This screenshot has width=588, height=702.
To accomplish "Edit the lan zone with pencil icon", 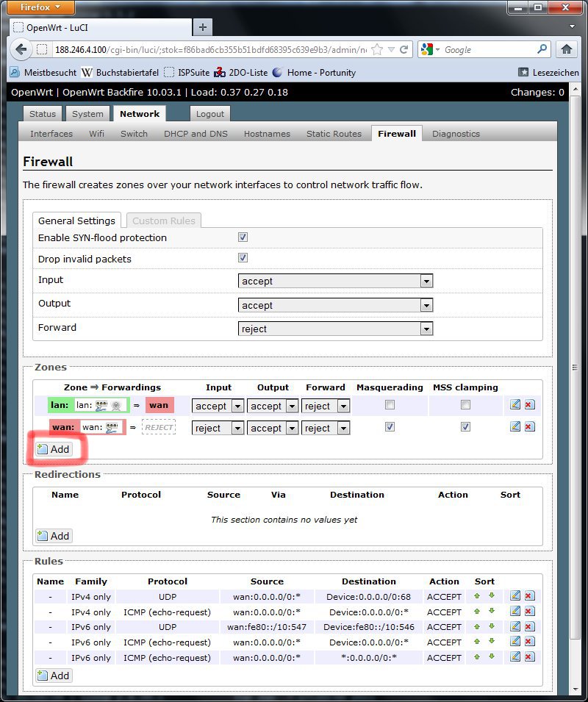I will pos(515,404).
